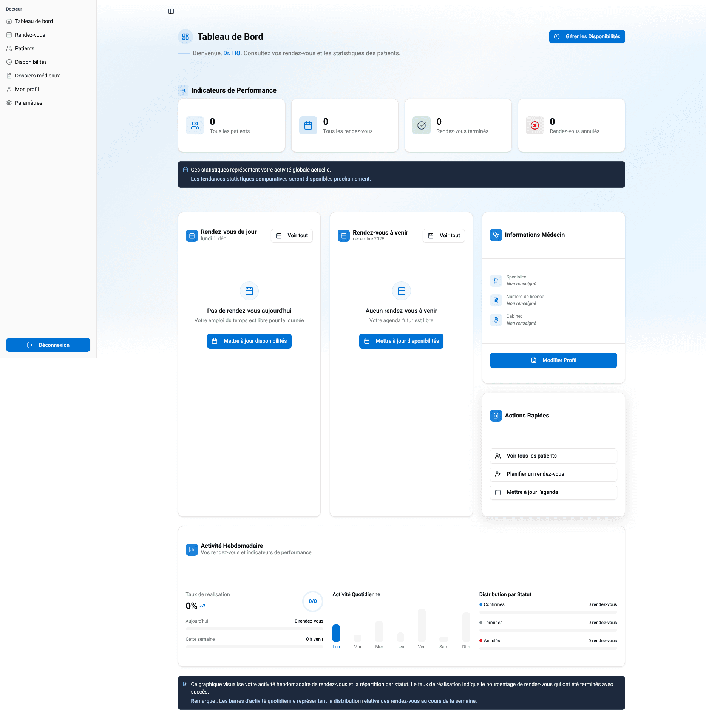Image resolution: width=706 pixels, height=728 pixels.
Task: Click the 0/0 circular progress indicator
Action: [313, 601]
